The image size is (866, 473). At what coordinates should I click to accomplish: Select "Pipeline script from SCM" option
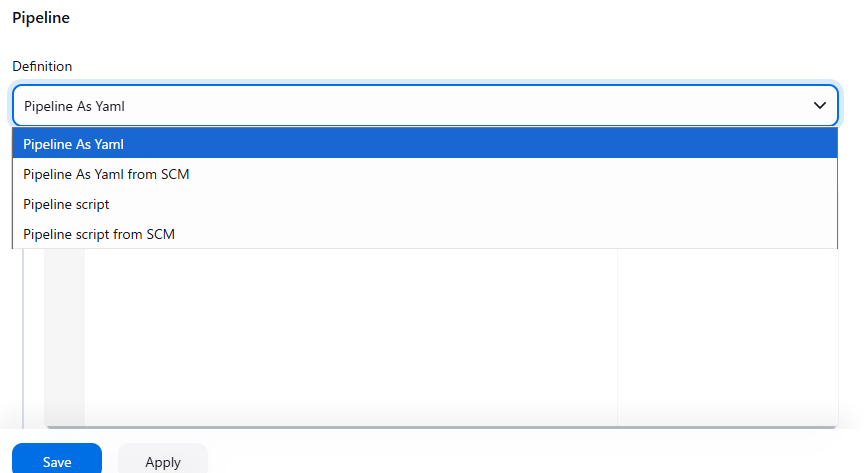click(x=99, y=234)
